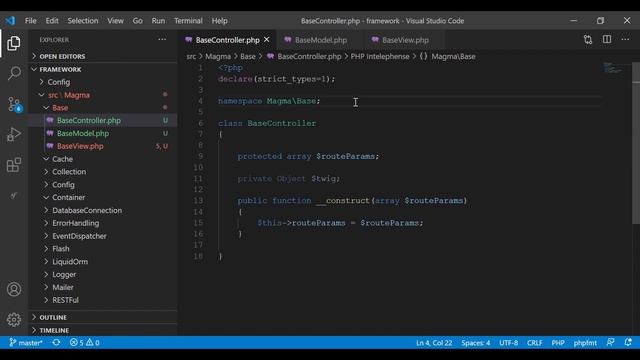Click the checkmark icon in activity bar
Viewport: 640px width, 360px height.
[x=13, y=196]
